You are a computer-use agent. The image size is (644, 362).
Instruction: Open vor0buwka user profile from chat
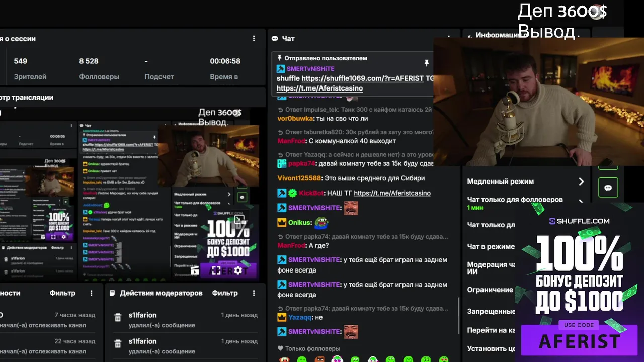[x=296, y=119]
